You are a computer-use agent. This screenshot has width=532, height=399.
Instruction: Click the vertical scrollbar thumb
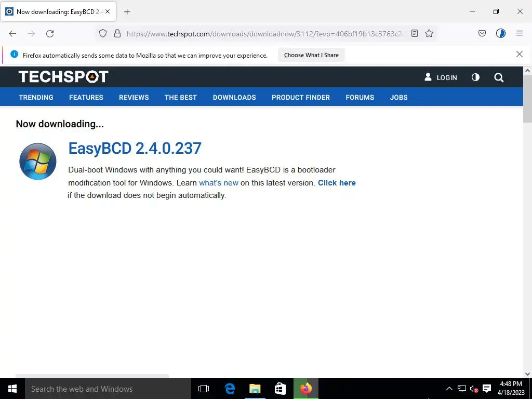click(x=527, y=99)
